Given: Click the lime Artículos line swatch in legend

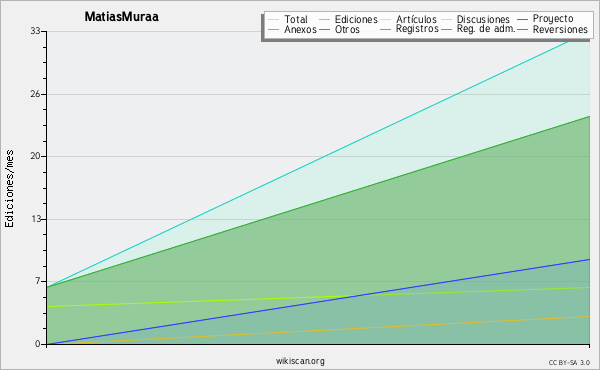Looking at the screenshot, I should (x=386, y=20).
